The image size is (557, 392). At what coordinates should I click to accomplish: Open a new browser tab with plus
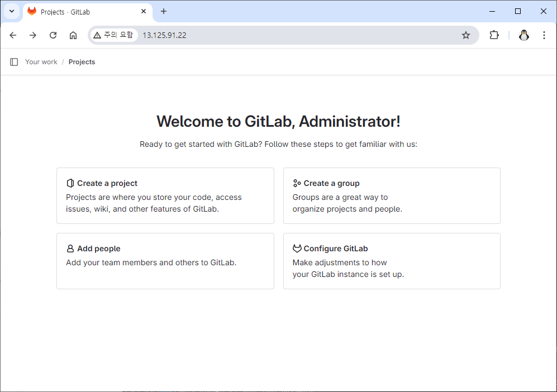[163, 11]
